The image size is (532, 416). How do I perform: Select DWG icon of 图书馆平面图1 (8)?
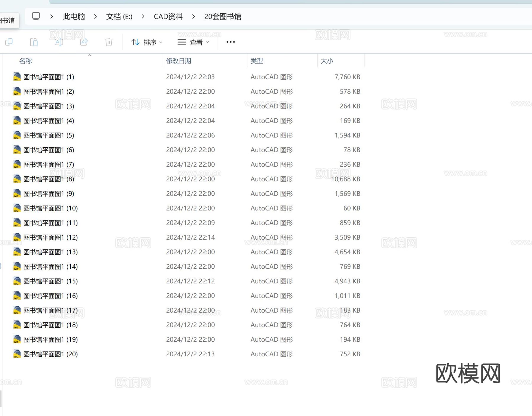[17, 179]
